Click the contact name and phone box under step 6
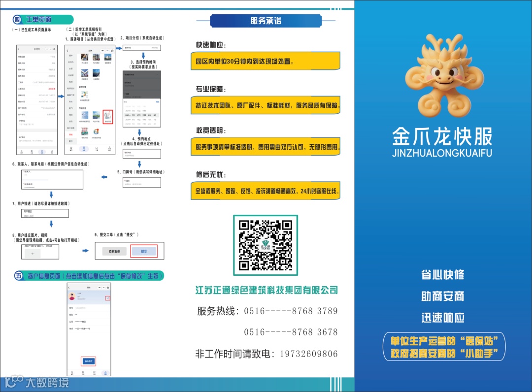Screen dimensions: 532x392 52,179
